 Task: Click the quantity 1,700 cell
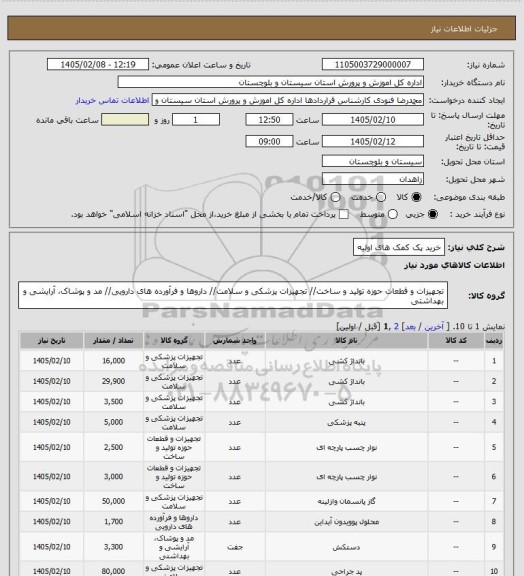(x=113, y=522)
